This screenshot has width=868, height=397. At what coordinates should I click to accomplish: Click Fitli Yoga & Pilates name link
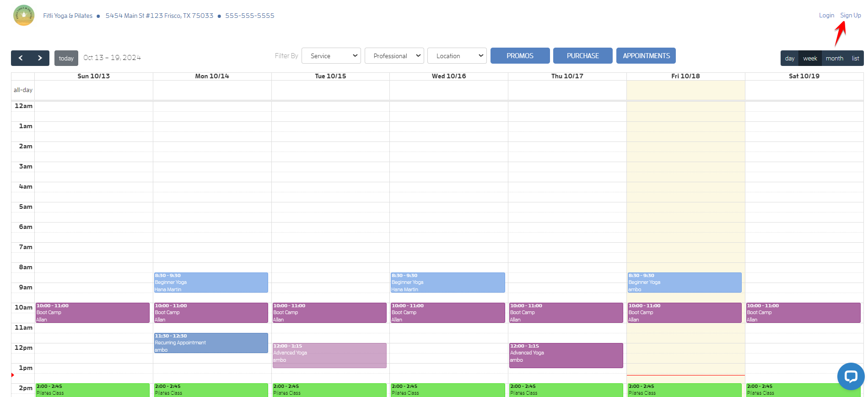[68, 16]
